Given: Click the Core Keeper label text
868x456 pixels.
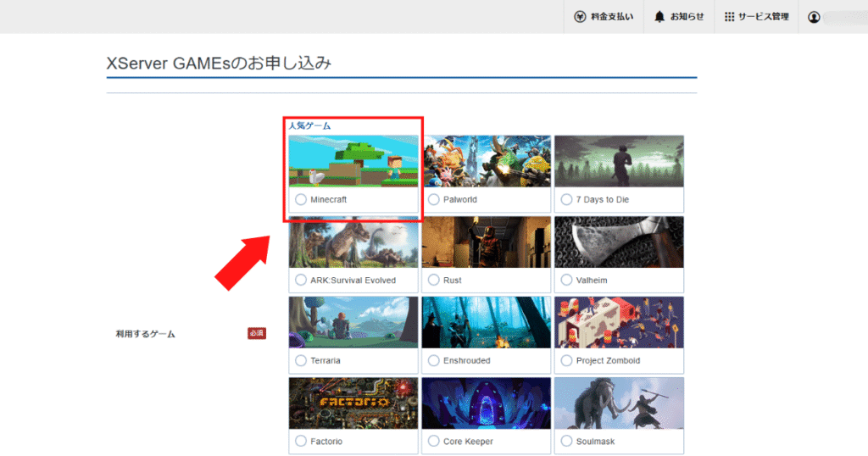Looking at the screenshot, I should pos(468,441).
